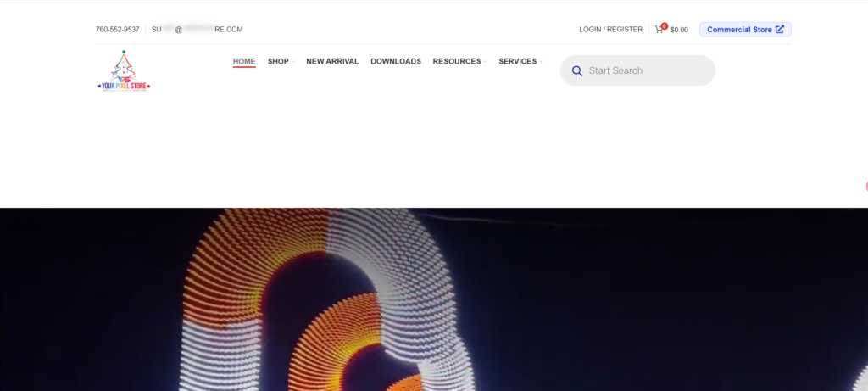Click the LOGIN / REGISTER link

pyautogui.click(x=610, y=30)
